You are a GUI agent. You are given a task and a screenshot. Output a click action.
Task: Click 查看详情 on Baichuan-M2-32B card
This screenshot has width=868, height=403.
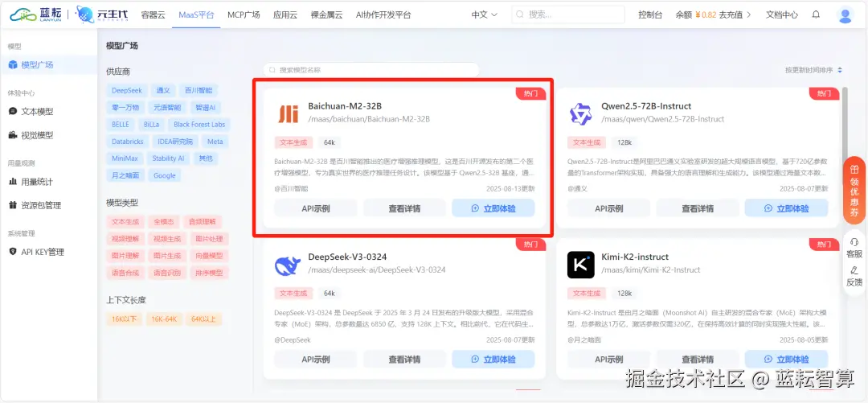pos(404,208)
